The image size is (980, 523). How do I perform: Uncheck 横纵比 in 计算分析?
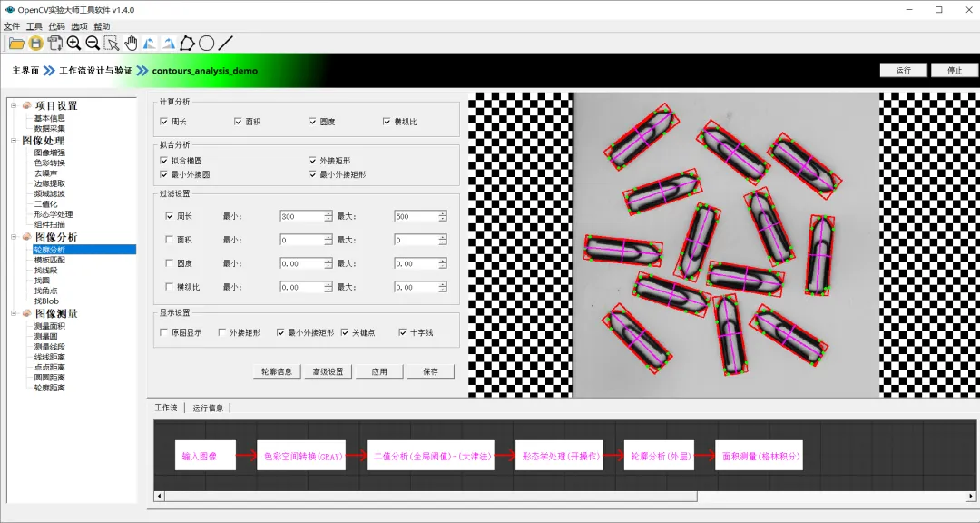[x=387, y=122]
